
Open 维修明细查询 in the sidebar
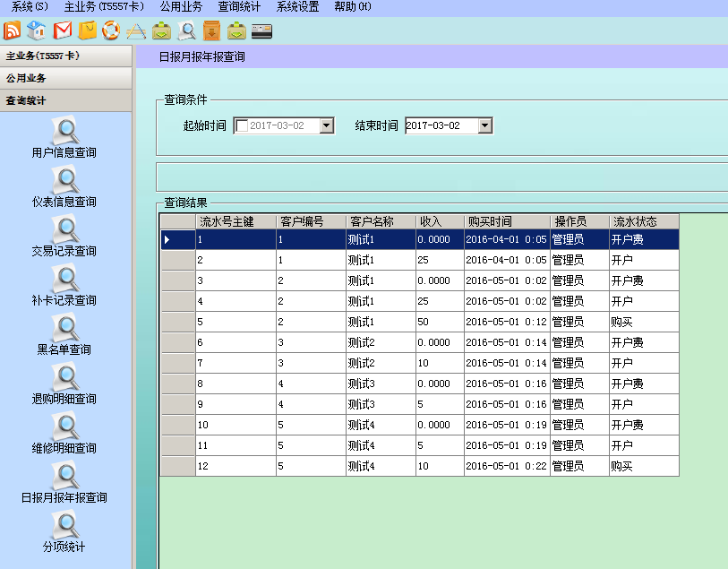pyautogui.click(x=64, y=433)
